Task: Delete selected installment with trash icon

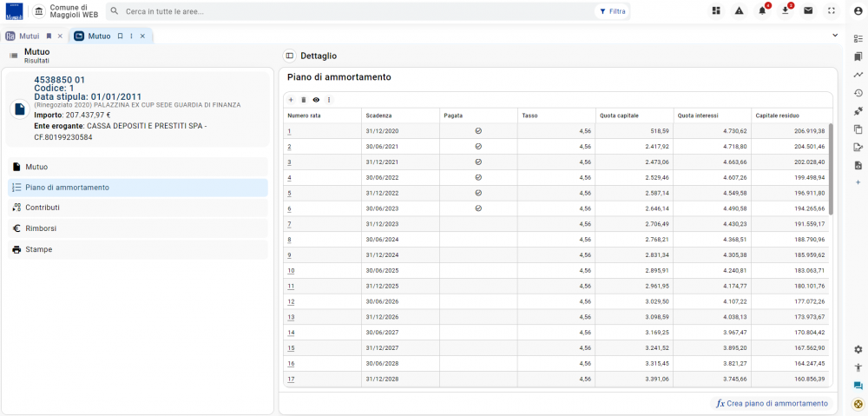Action: pos(303,100)
